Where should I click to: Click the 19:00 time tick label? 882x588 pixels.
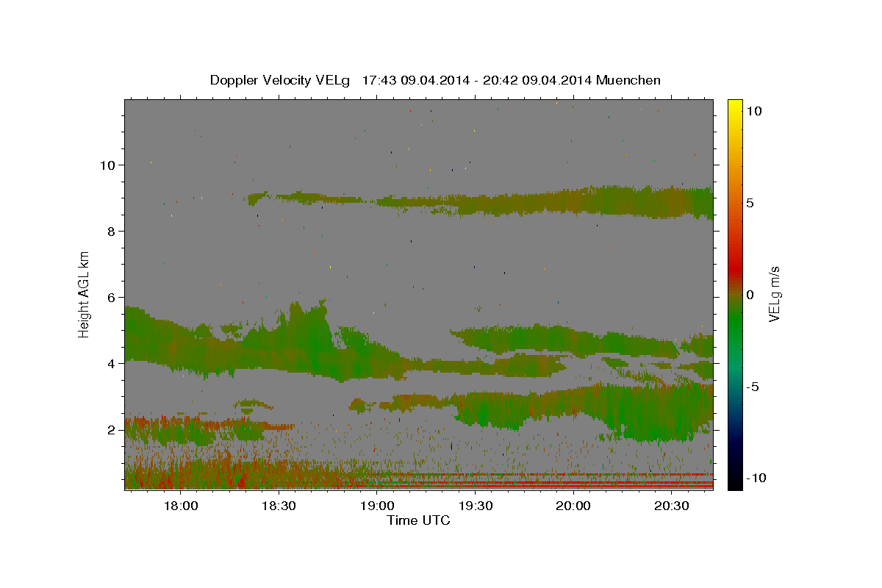377,506
